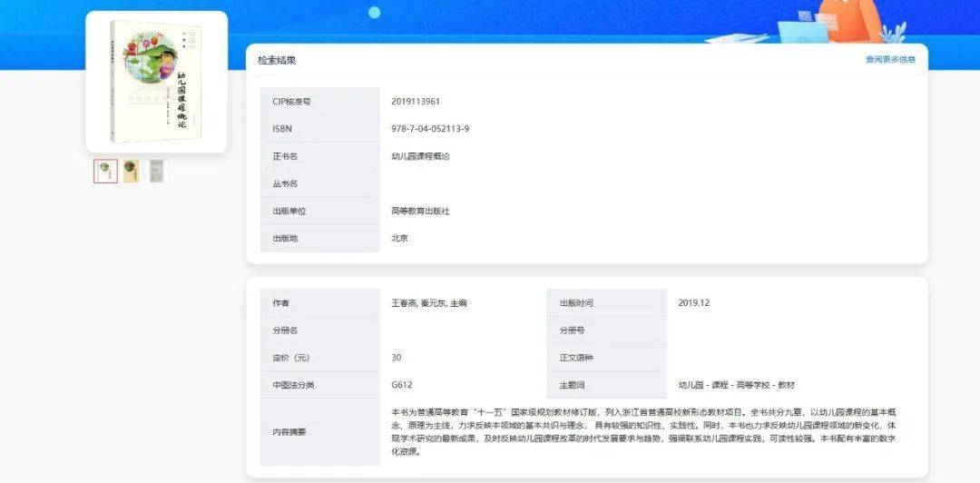
Task: Select the second book cover thumbnail
Action: click(x=132, y=171)
